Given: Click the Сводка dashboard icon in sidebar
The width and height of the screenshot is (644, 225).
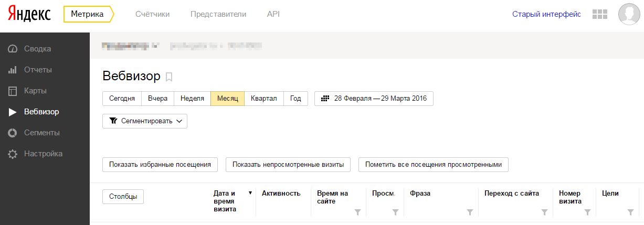Looking at the screenshot, I should click(13, 49).
